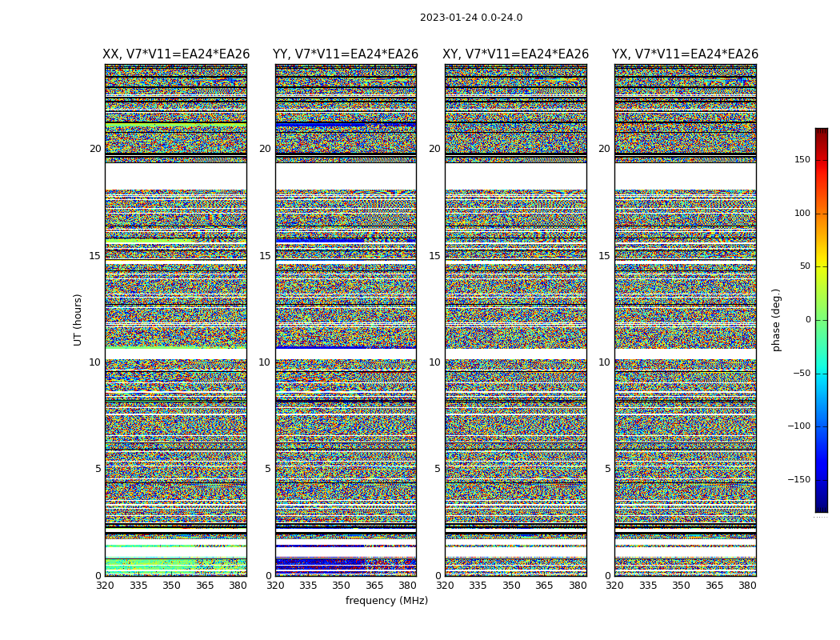Viewport: 840px width, 640px height.
Task: Click the blue band in YY panel near 21 hours
Action: [346, 124]
